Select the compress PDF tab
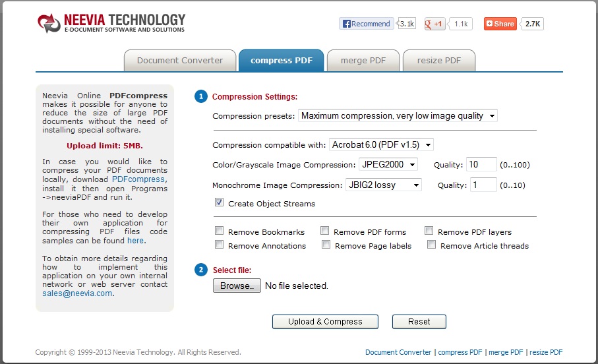This screenshot has height=364, width=598. (x=282, y=60)
